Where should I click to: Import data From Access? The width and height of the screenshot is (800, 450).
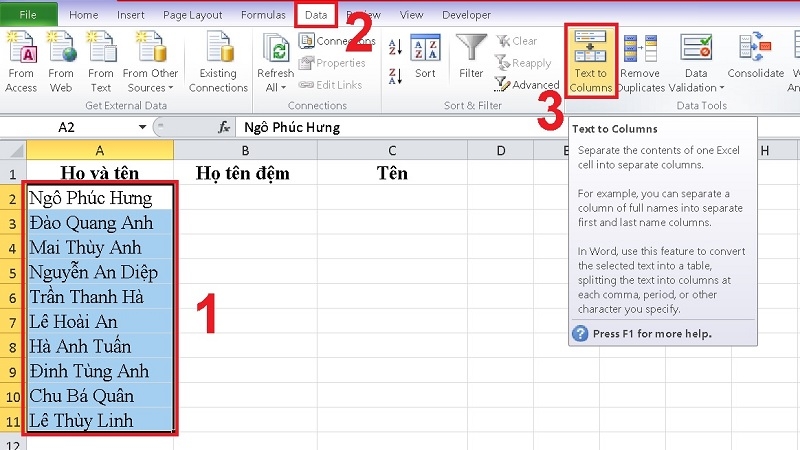coord(21,62)
